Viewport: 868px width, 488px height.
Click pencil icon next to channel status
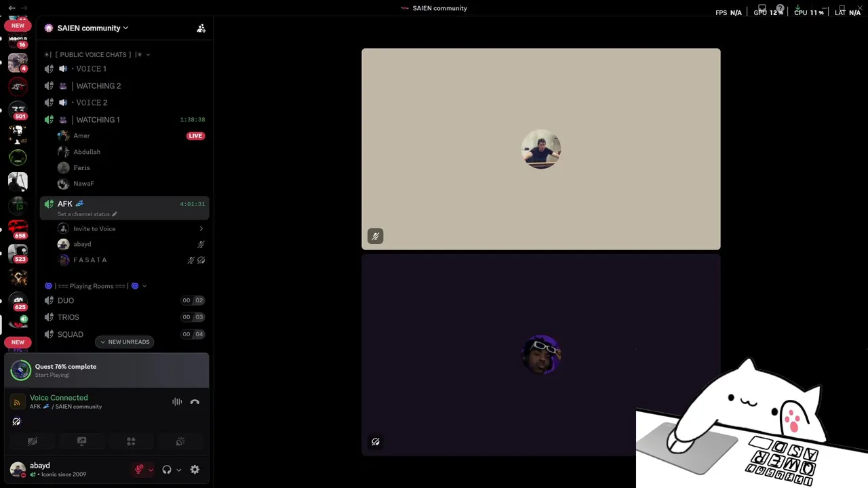pyautogui.click(x=114, y=214)
